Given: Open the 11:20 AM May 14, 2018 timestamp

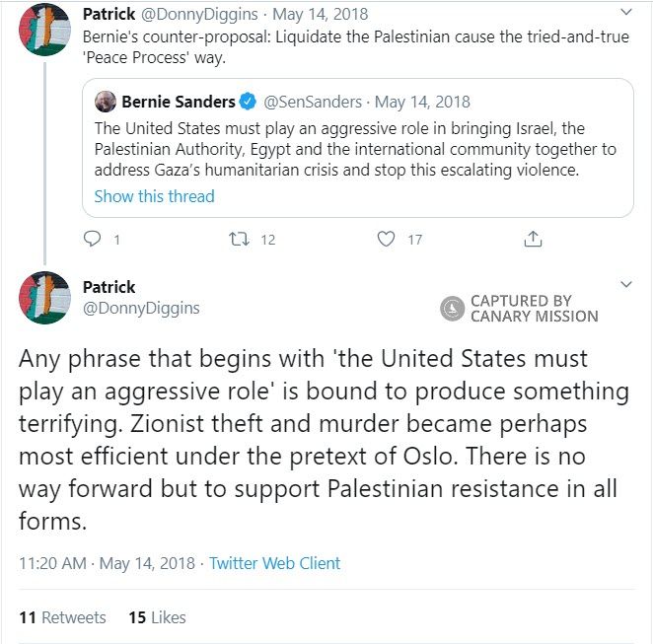Looking at the screenshot, I should pyautogui.click(x=108, y=563).
